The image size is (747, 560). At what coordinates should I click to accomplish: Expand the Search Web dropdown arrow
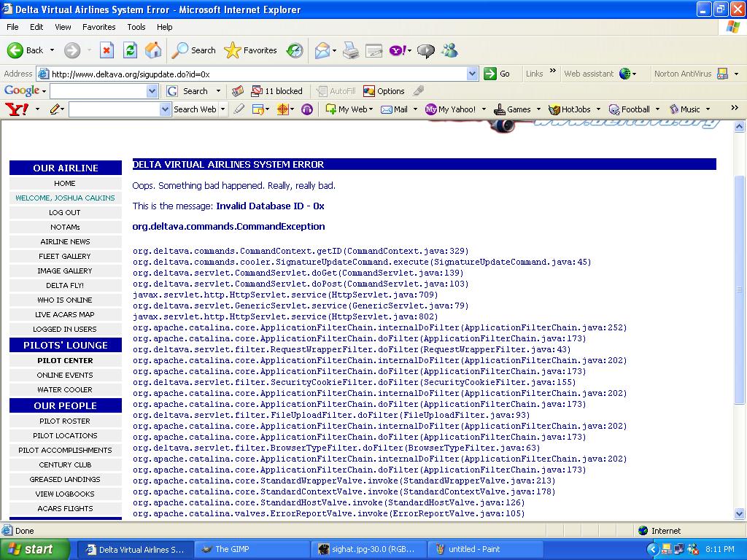pos(222,109)
